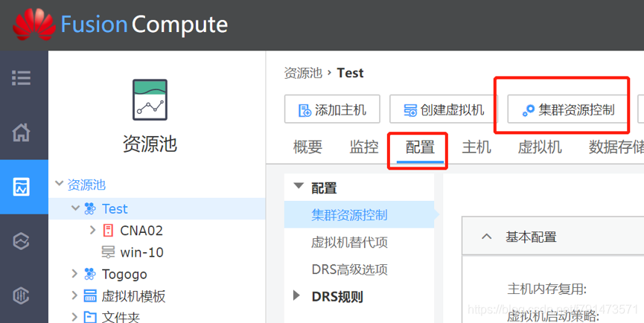Select the 配置 tab
The width and height of the screenshot is (644, 323).
click(420, 147)
